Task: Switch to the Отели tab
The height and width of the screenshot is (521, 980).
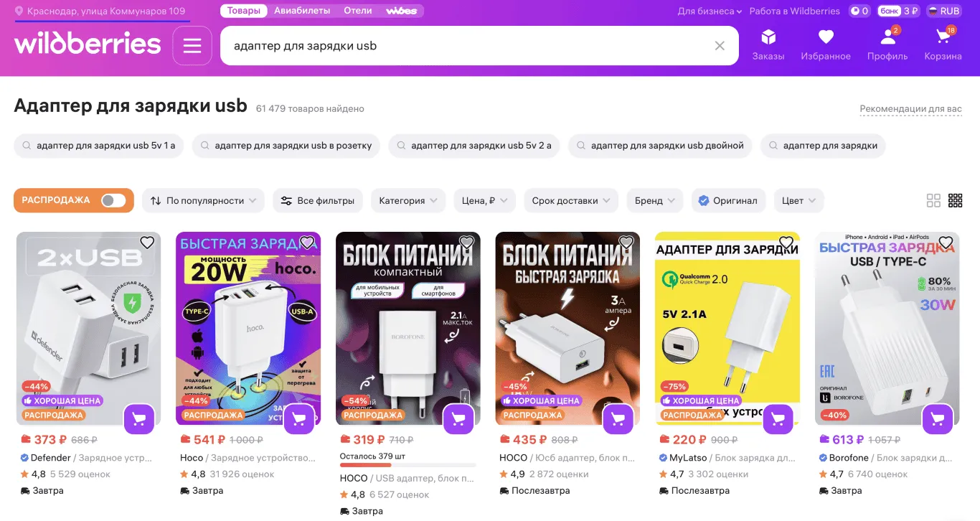Action: 358,11
